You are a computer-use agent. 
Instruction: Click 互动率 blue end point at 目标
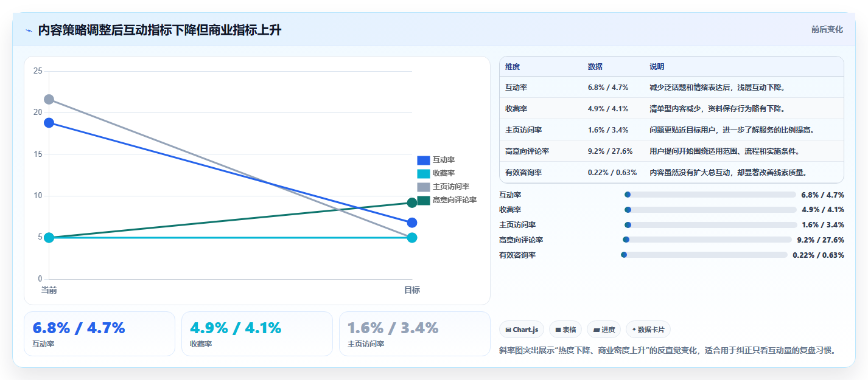(412, 223)
